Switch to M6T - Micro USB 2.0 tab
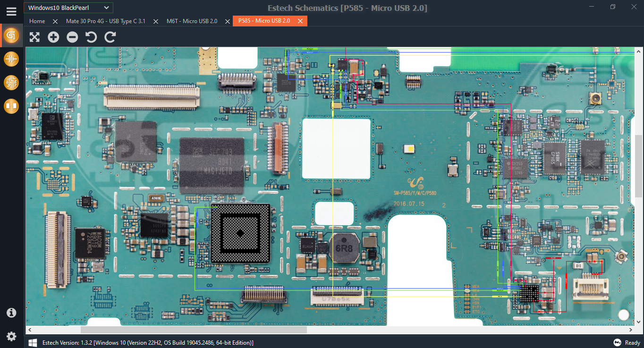Image resolution: width=644 pixels, height=348 pixels. [x=192, y=21]
